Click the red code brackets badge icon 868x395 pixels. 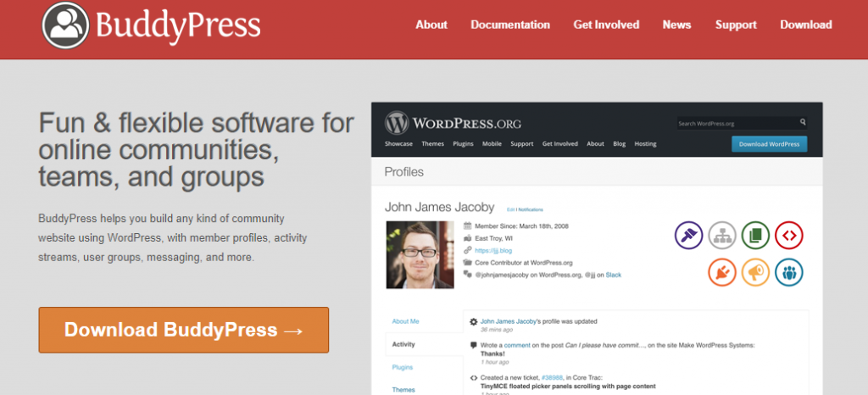789,235
